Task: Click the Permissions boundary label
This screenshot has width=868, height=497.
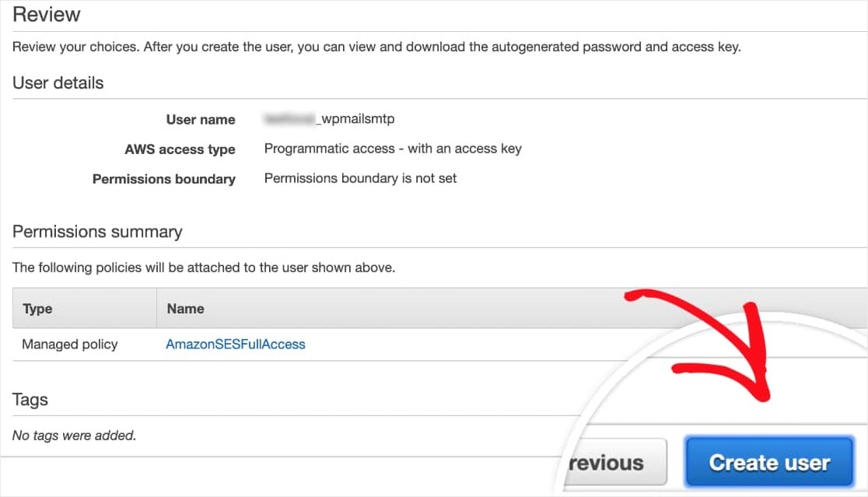Action: point(163,179)
